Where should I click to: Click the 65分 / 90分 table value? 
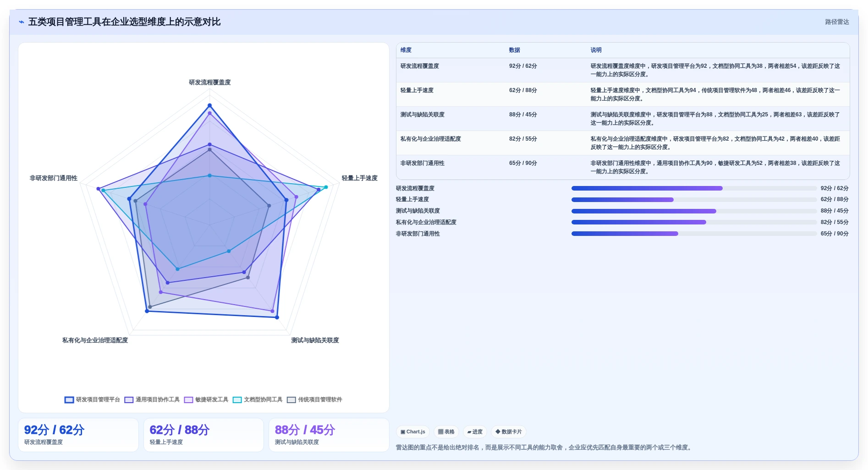click(523, 163)
